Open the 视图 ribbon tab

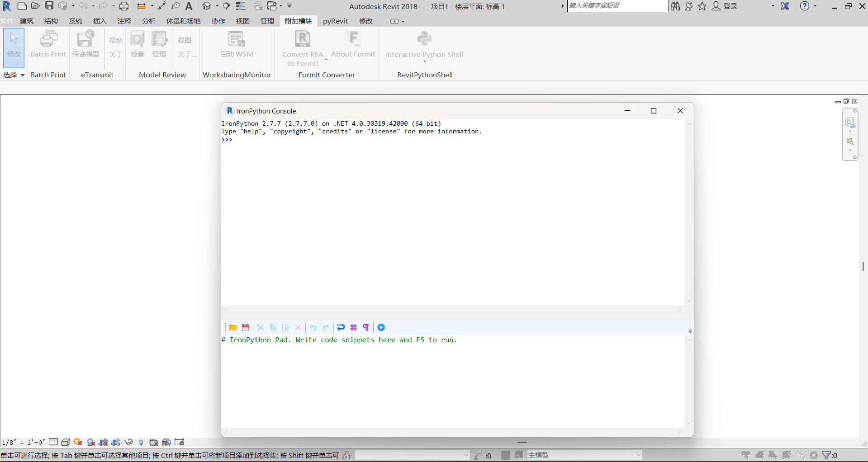(x=243, y=21)
